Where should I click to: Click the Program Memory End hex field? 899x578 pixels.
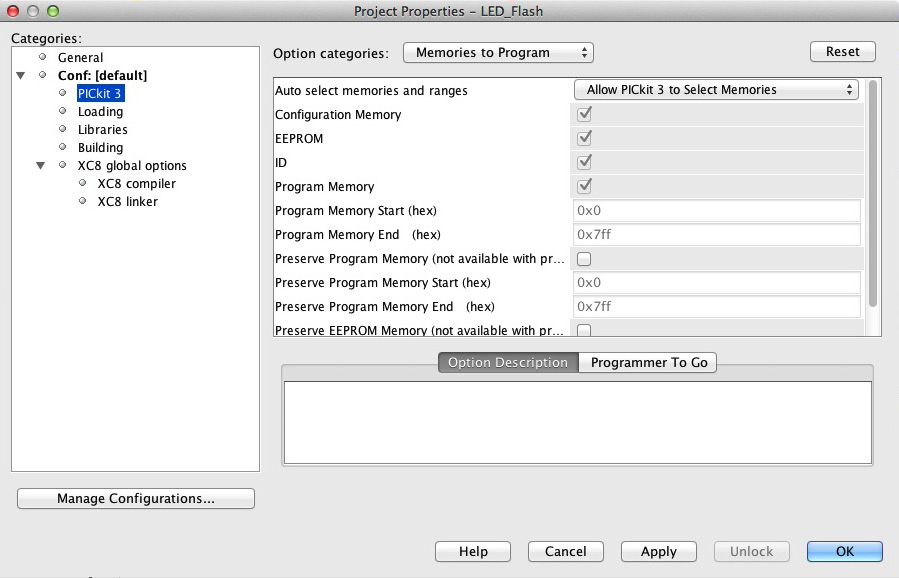[716, 235]
